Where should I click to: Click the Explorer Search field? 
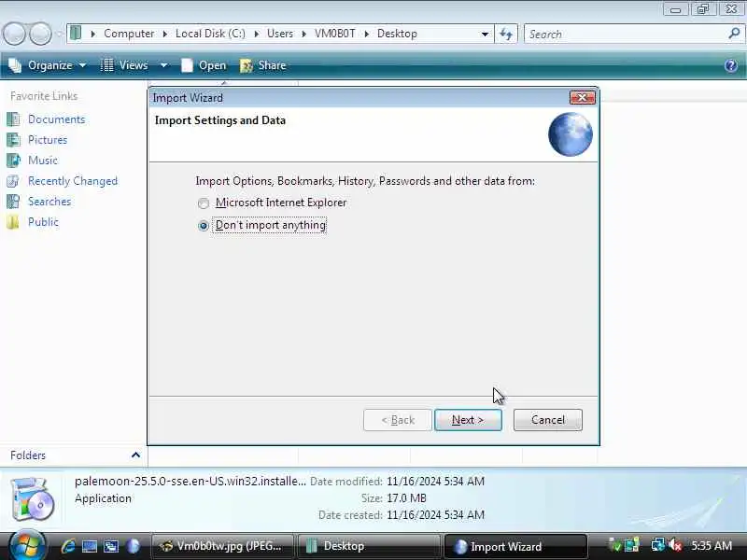(x=627, y=35)
